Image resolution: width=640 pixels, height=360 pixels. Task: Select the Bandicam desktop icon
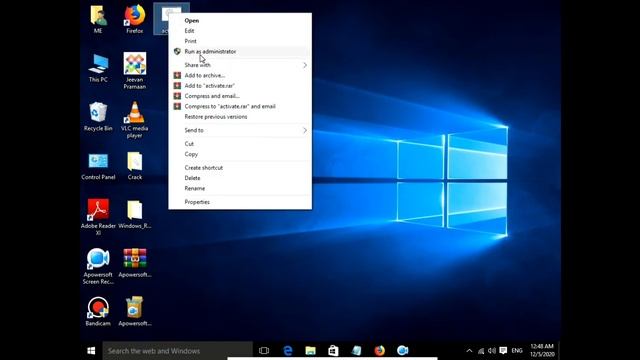pyautogui.click(x=98, y=311)
